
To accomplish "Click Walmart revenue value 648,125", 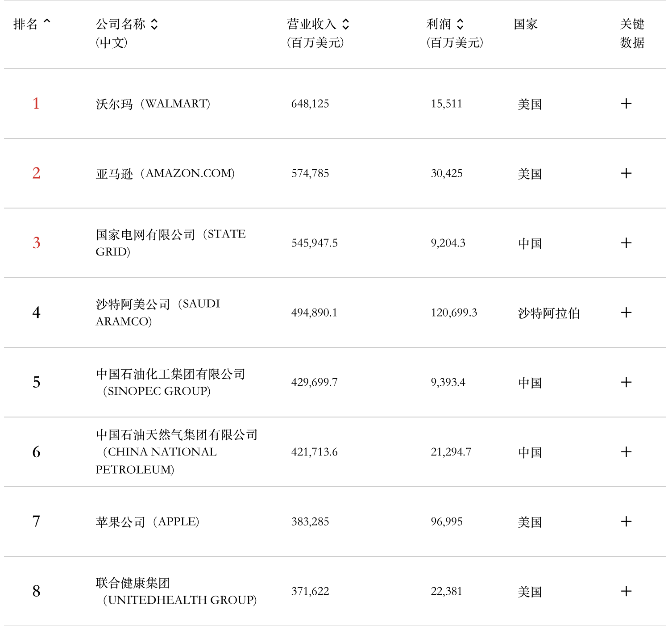I will 310,104.
